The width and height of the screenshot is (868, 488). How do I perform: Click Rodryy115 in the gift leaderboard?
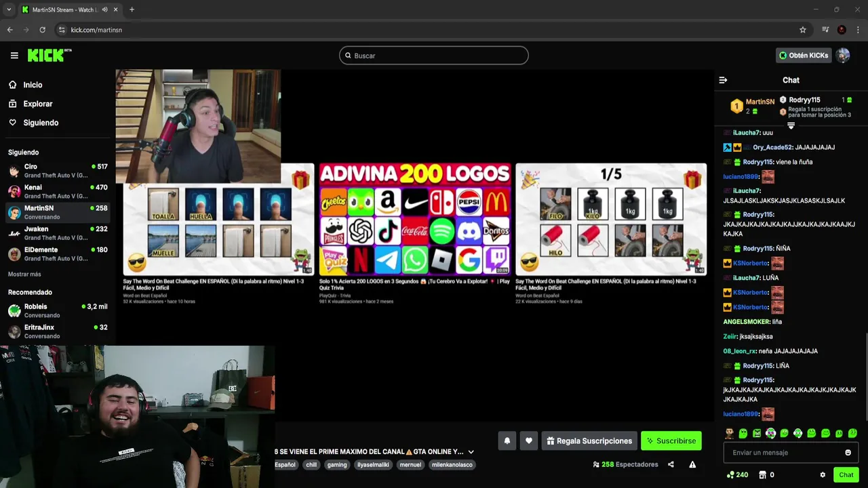coord(804,100)
